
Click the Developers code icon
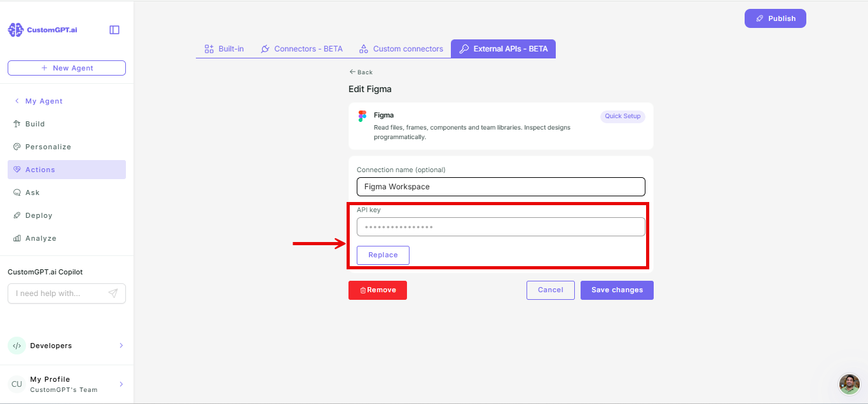click(x=17, y=346)
